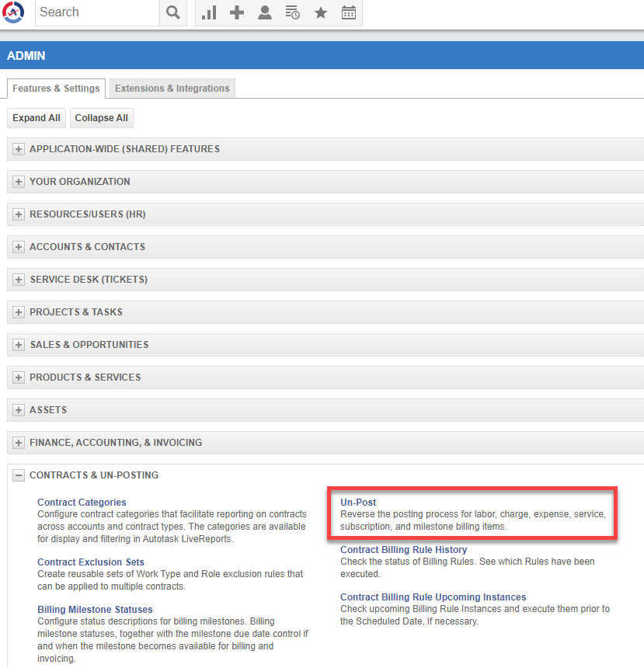Screen dimensions: 644x668
Task: Open the calendar icon
Action: click(x=349, y=12)
